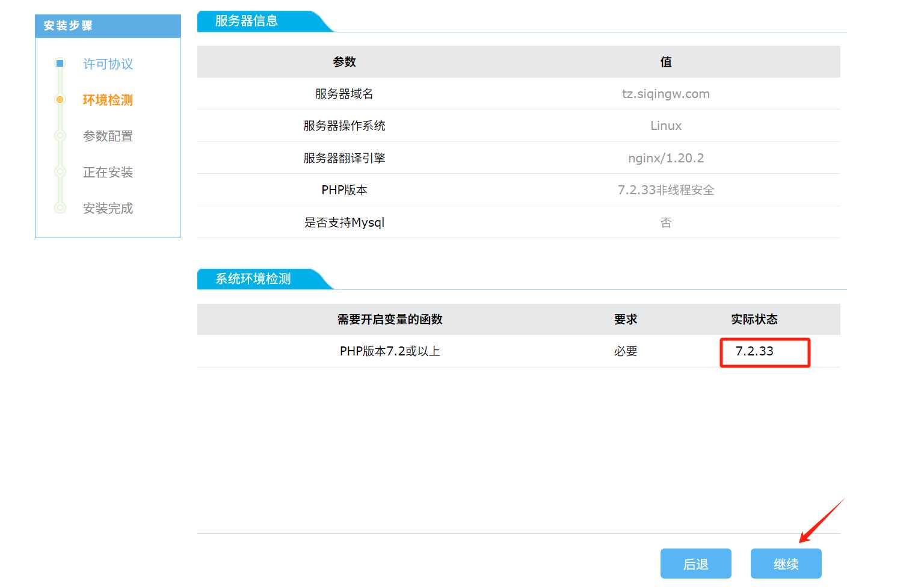Select the 正在安装 step label

click(108, 172)
